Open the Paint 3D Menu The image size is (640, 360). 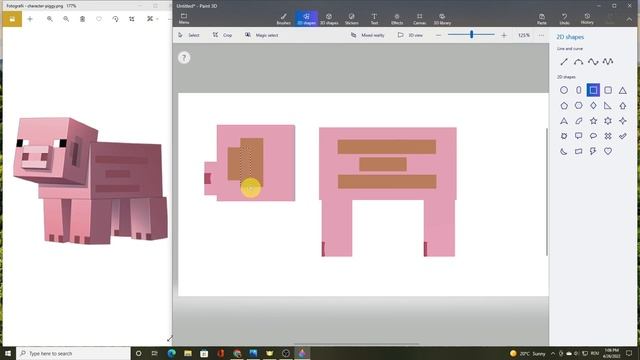tap(184, 18)
